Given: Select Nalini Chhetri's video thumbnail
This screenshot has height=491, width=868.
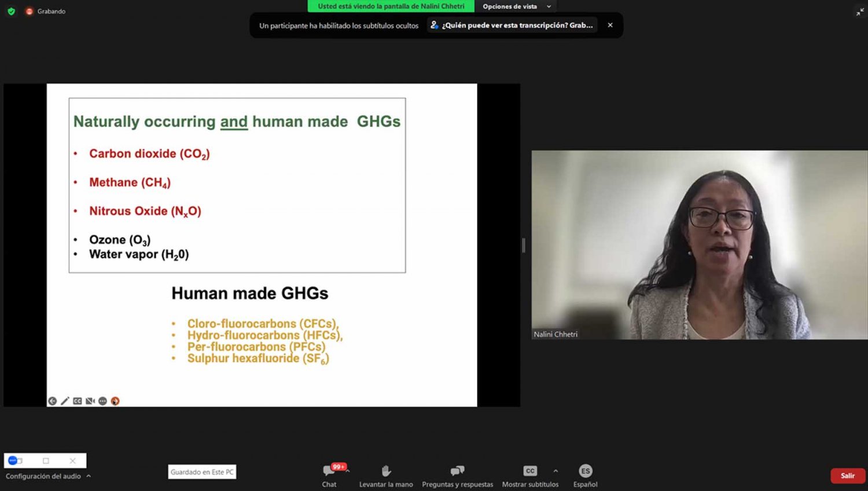Looking at the screenshot, I should click(700, 245).
